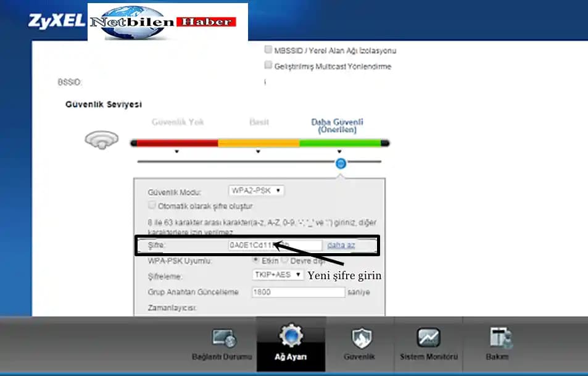Select the Devre dışı radio button

click(285, 261)
